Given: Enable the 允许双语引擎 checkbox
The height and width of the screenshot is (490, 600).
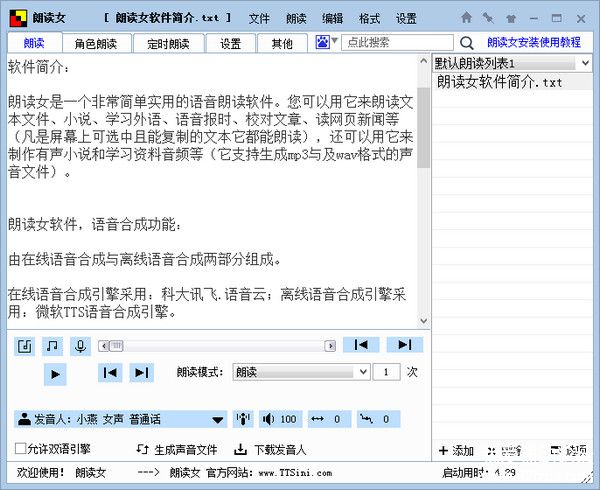Looking at the screenshot, I should pos(21,449).
